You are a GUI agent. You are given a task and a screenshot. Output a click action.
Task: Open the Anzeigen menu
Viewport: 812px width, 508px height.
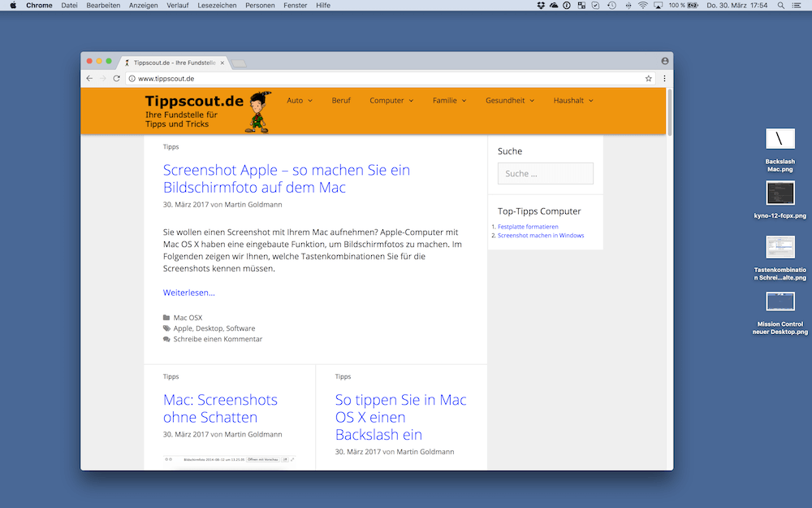(144, 5)
